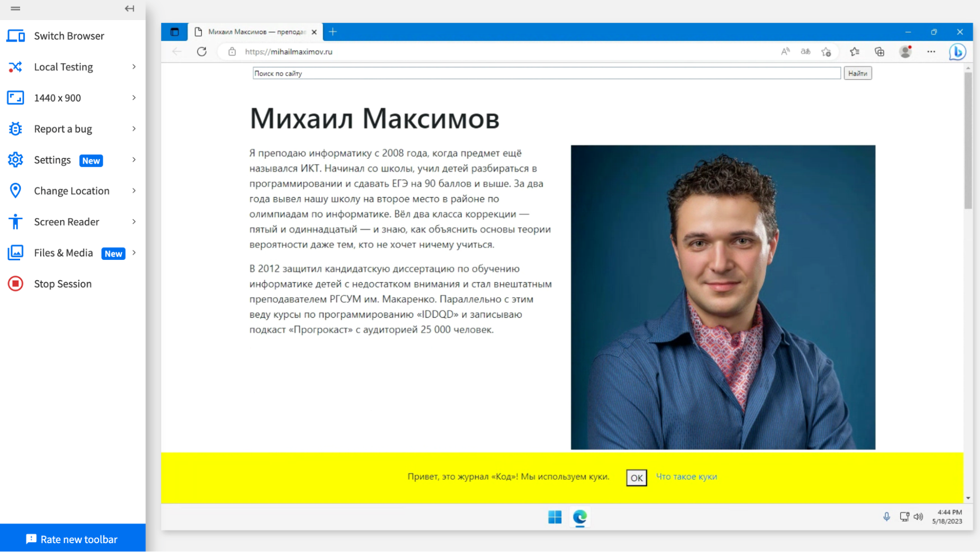Open Bing chat in Edge
Viewport: 980px width, 552px height.
958,51
